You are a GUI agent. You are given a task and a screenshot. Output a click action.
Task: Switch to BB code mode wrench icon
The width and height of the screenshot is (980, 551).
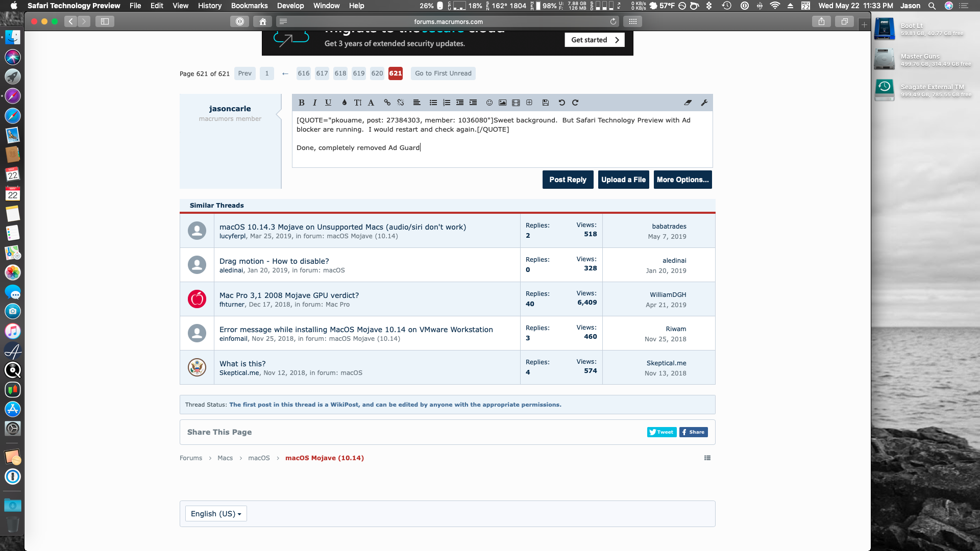click(704, 103)
